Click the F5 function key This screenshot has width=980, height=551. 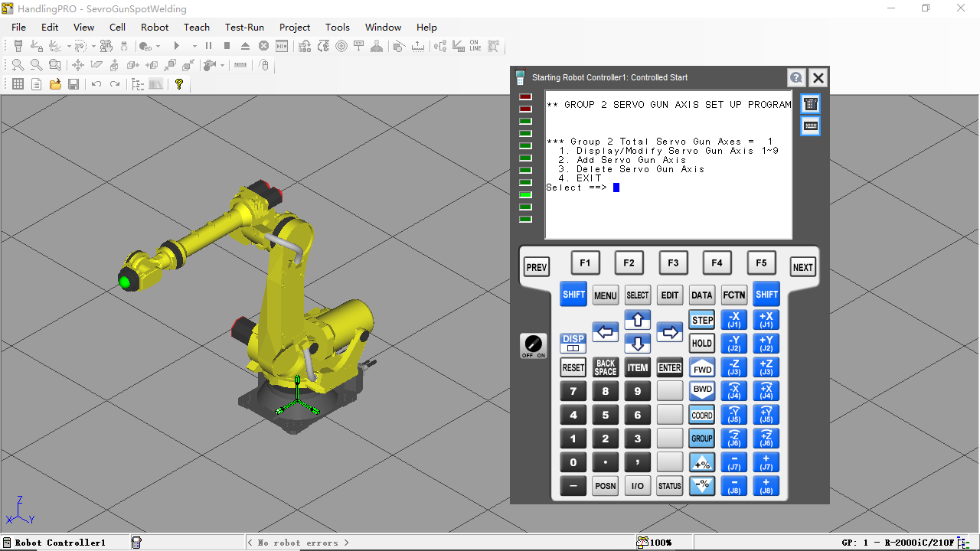pyautogui.click(x=761, y=262)
